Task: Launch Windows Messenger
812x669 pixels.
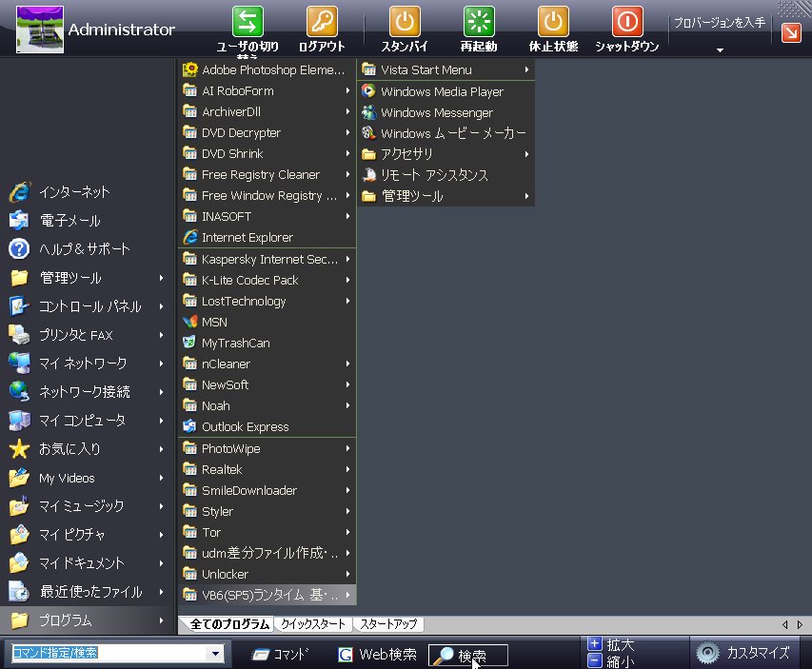Action: coord(446,112)
